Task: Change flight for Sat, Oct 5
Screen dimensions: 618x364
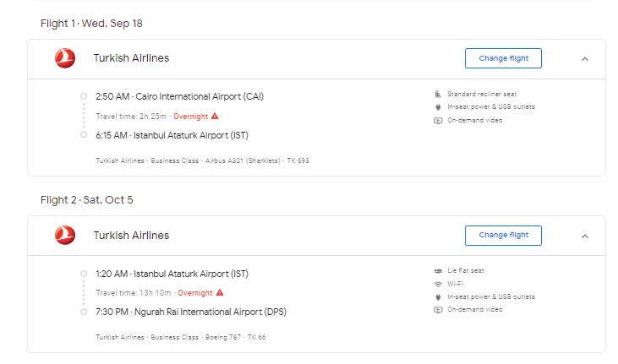Action: 503,235
